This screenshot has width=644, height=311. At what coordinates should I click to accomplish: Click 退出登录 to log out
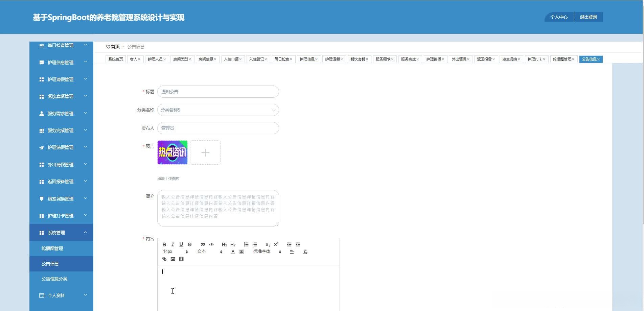pyautogui.click(x=589, y=17)
